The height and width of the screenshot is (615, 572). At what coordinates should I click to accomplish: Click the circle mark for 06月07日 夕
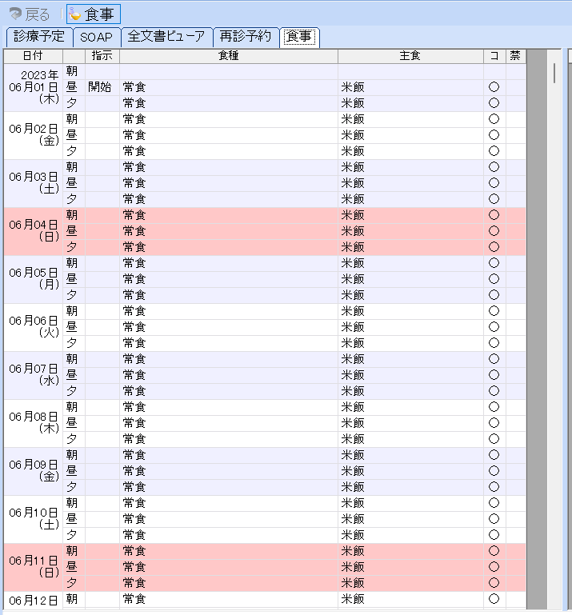pyautogui.click(x=494, y=391)
